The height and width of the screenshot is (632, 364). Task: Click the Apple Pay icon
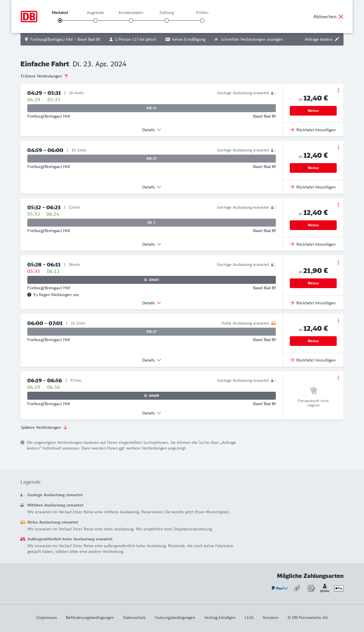(339, 588)
